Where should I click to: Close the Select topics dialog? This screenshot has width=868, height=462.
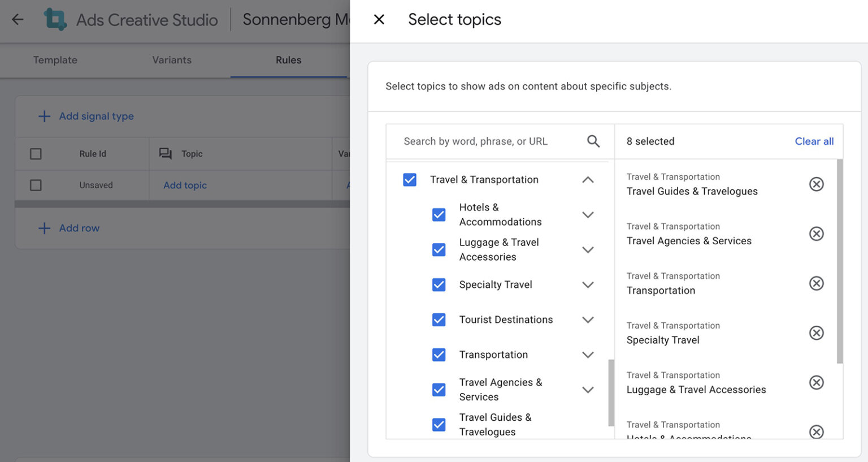coord(378,19)
